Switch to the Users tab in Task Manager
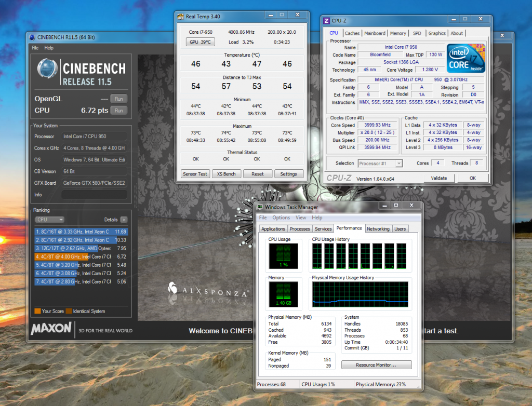532x406 pixels. pyautogui.click(x=400, y=229)
